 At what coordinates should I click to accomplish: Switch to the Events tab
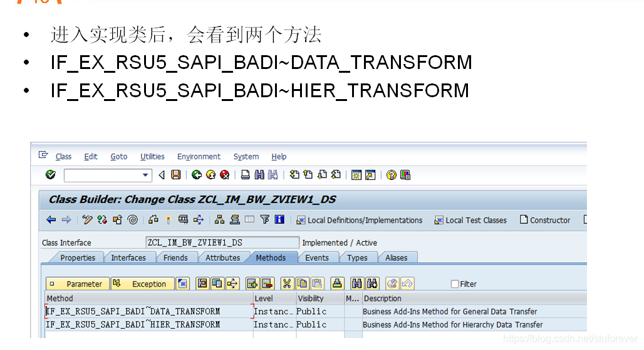(316, 258)
